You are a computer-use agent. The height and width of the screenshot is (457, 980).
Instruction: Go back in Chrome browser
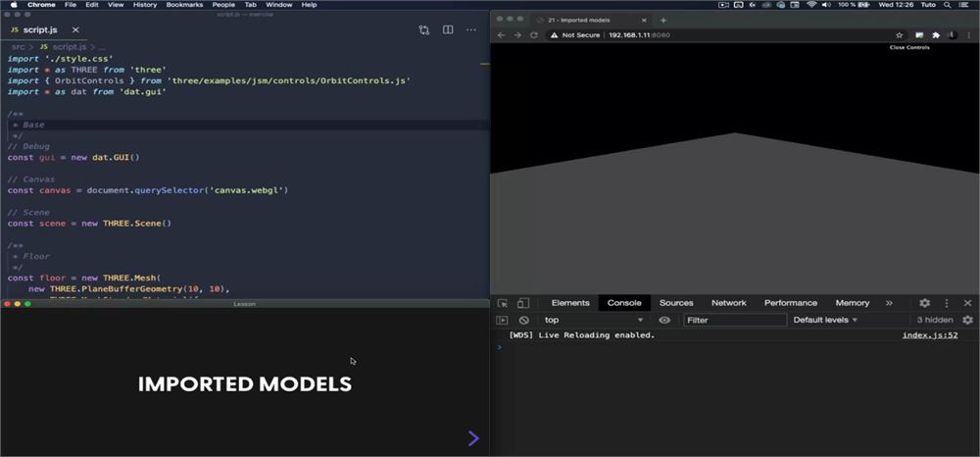pos(501,35)
